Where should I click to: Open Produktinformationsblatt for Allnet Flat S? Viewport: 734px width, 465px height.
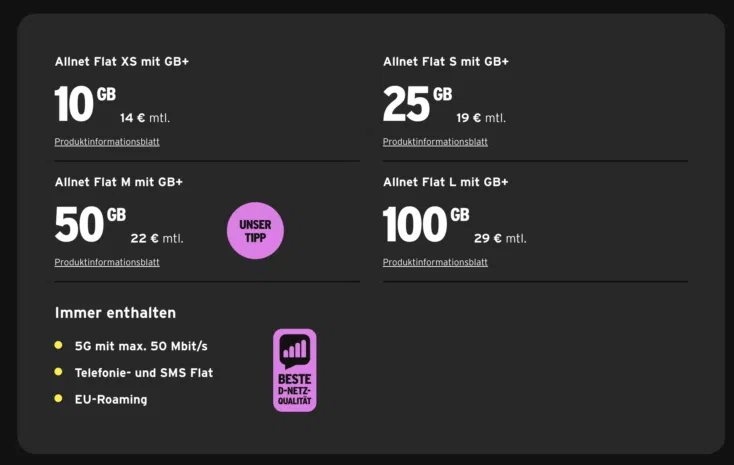click(435, 142)
